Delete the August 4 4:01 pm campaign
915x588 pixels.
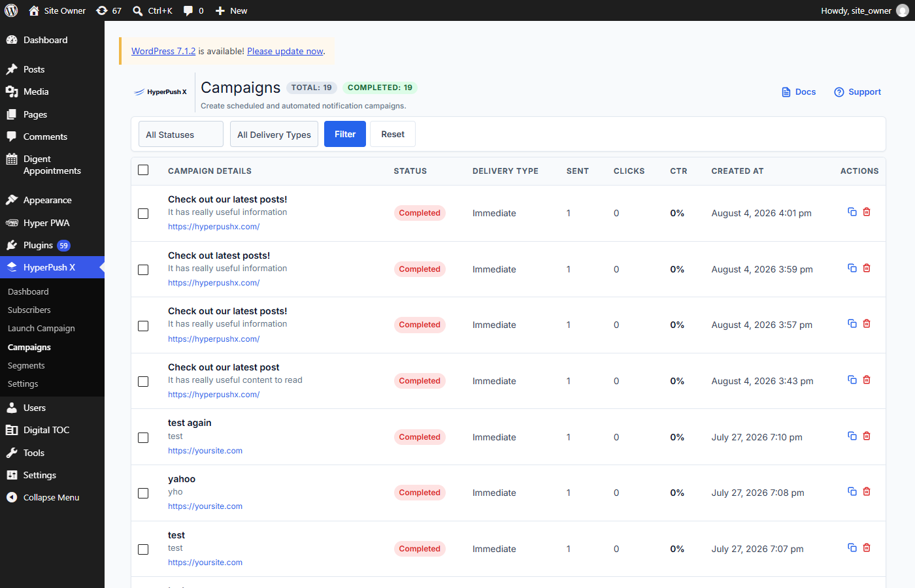[x=867, y=212]
